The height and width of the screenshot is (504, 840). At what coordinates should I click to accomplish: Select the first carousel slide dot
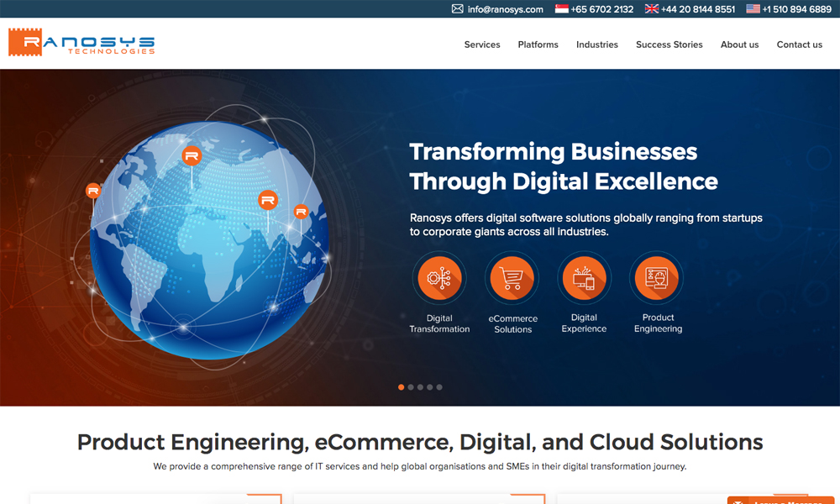[401, 387]
